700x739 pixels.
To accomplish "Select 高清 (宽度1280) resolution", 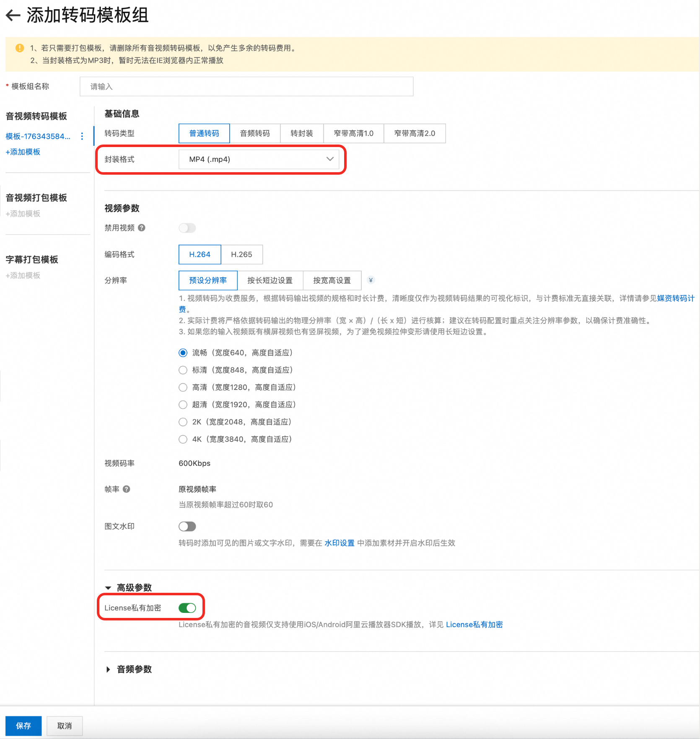I will (183, 388).
